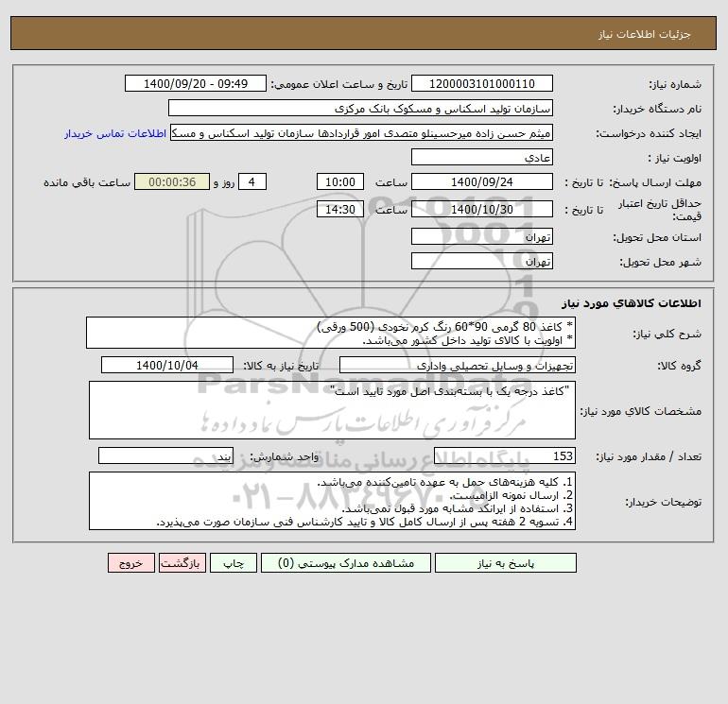Screen dimensions: 728x704
Task: Click the priority field showing عادي
Action: tap(482, 157)
